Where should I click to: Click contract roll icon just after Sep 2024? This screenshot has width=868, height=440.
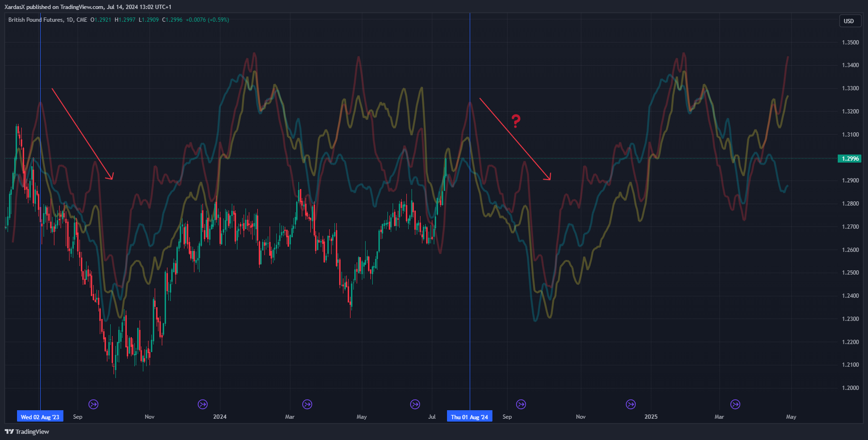[521, 404]
